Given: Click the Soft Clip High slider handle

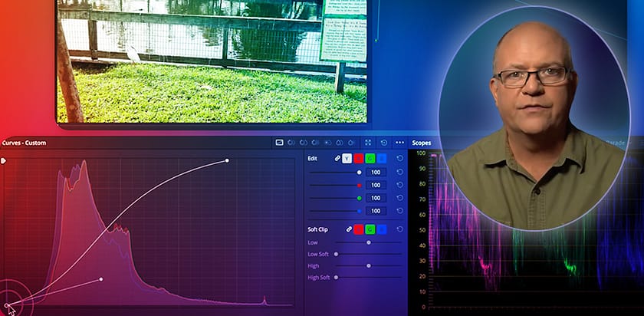Looking at the screenshot, I should tap(369, 266).
